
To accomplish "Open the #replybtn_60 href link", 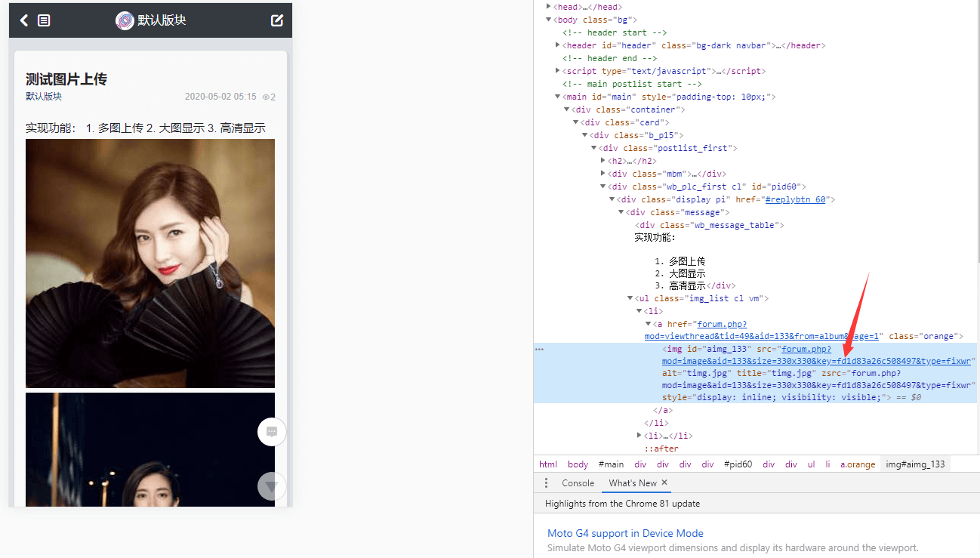I will pos(797,199).
